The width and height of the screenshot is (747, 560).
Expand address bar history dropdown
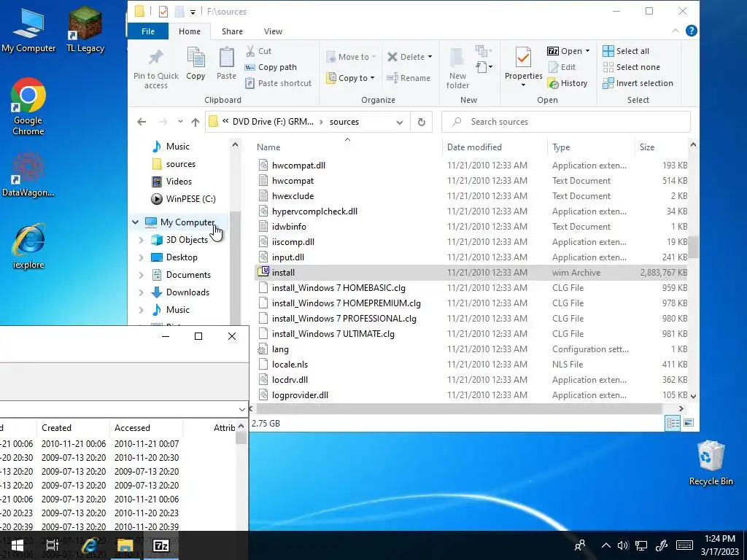(399, 122)
